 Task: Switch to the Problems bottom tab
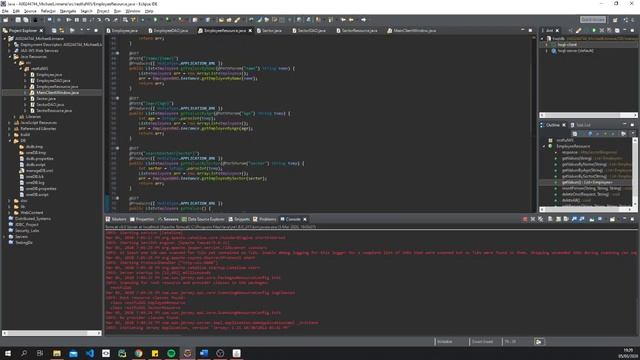pos(264,219)
